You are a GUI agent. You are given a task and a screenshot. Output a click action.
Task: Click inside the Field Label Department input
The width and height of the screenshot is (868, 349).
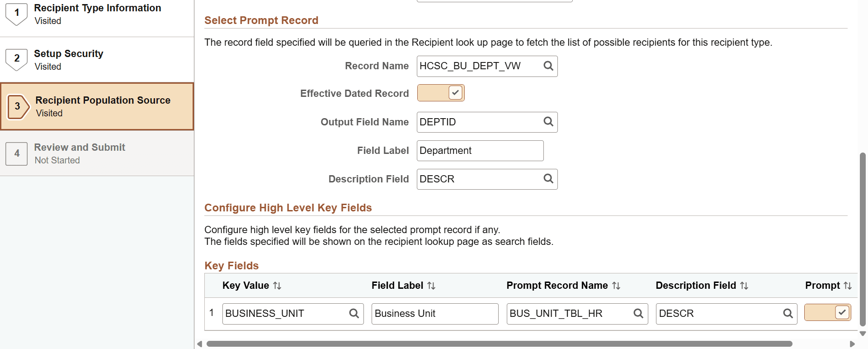coord(479,150)
